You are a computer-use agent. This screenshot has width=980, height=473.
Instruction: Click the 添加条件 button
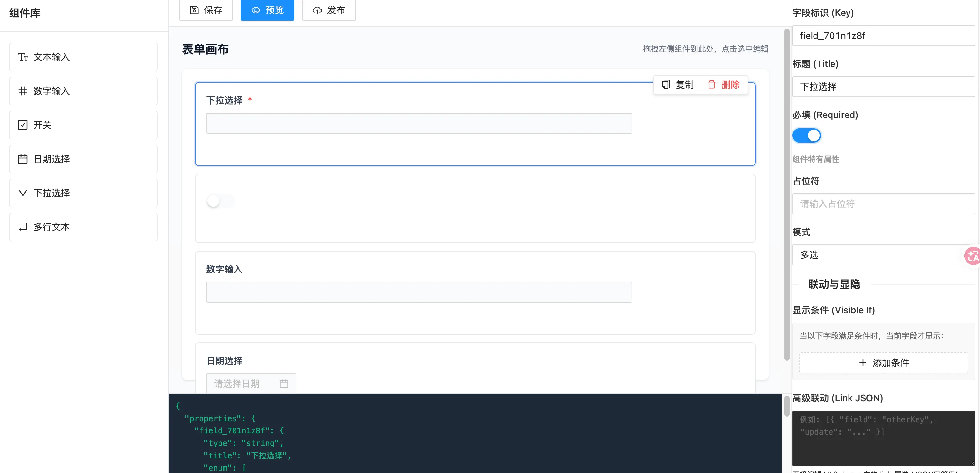coord(884,363)
